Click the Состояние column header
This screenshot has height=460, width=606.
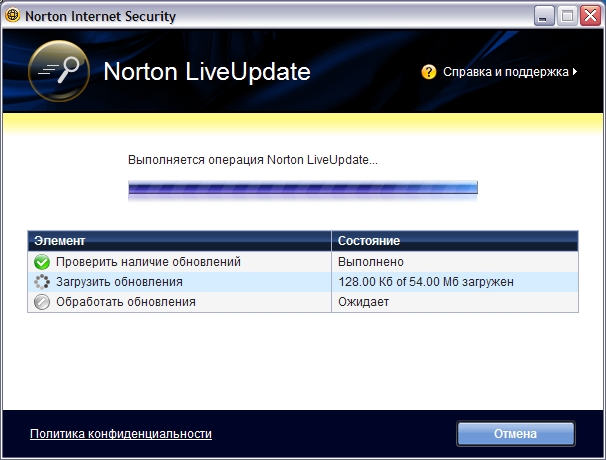click(455, 241)
